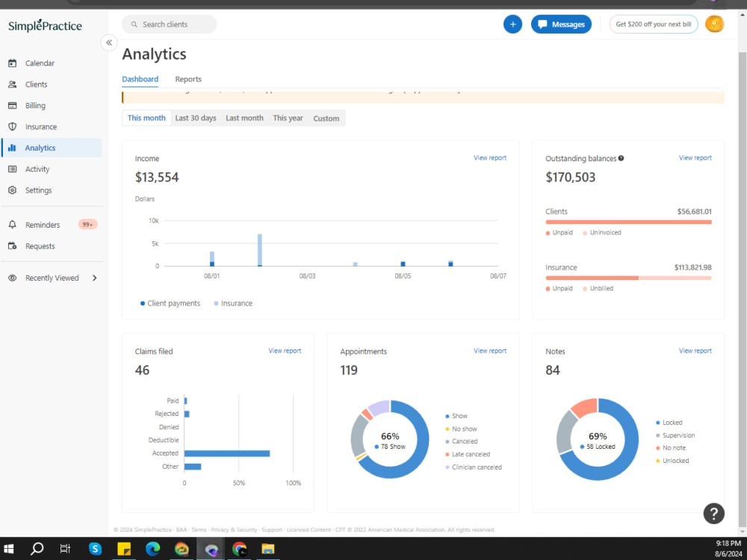Open the Reminders bell icon
Image resolution: width=747 pixels, height=560 pixels.
click(13, 225)
